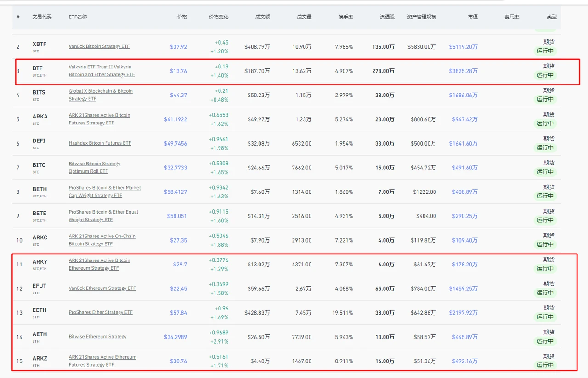The height and width of the screenshot is (378, 588).
Task: Click the 运行中 badge in the BTF row
Action: point(545,75)
